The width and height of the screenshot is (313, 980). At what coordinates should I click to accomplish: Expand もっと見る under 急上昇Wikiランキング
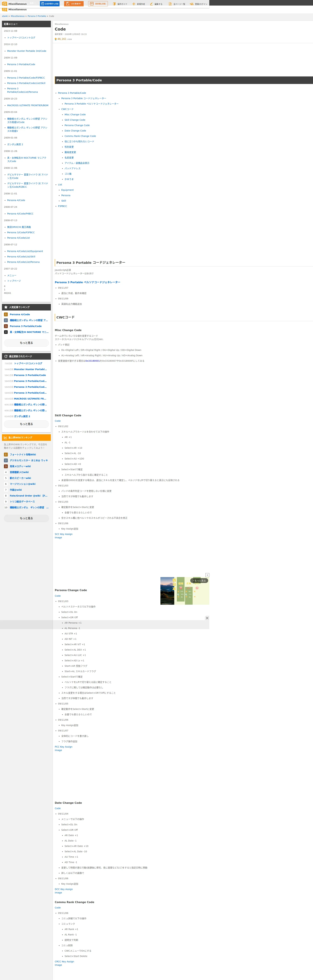coord(26,518)
